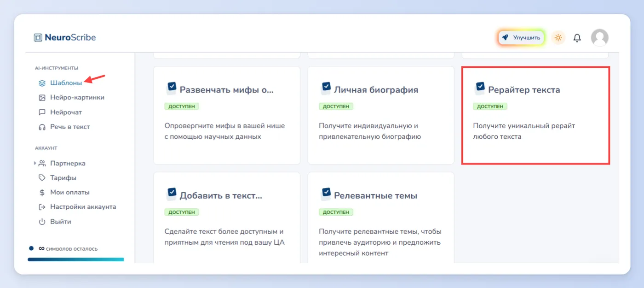Click the "символов осталось" label
644x288 pixels.
[72, 249]
